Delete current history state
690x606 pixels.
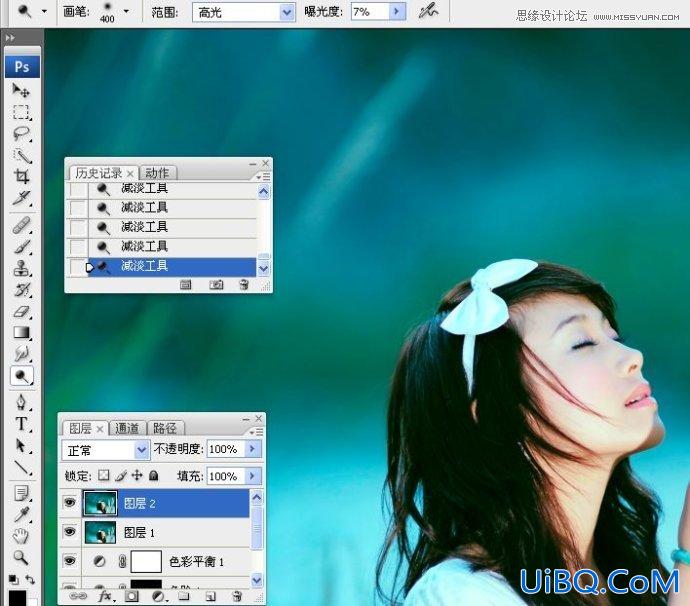point(244,285)
